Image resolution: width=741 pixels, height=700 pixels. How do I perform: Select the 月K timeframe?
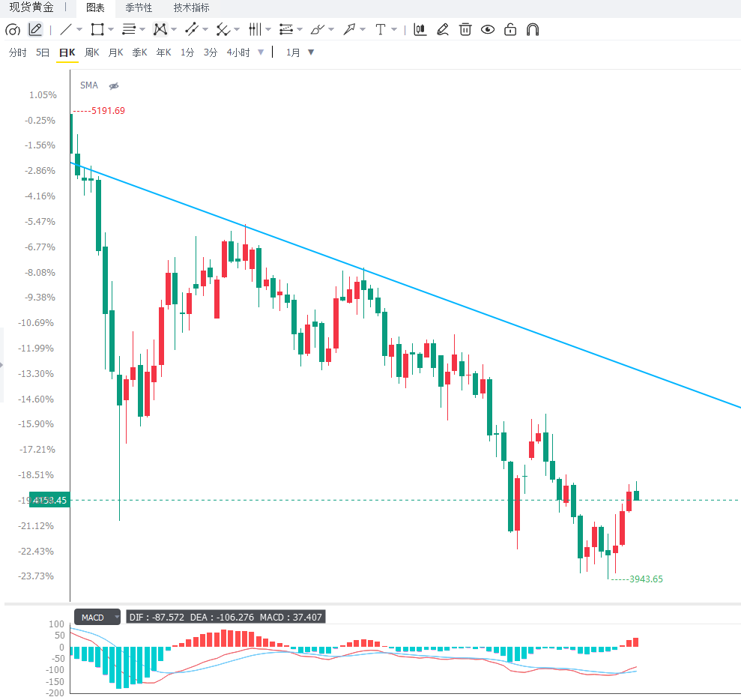(115, 52)
